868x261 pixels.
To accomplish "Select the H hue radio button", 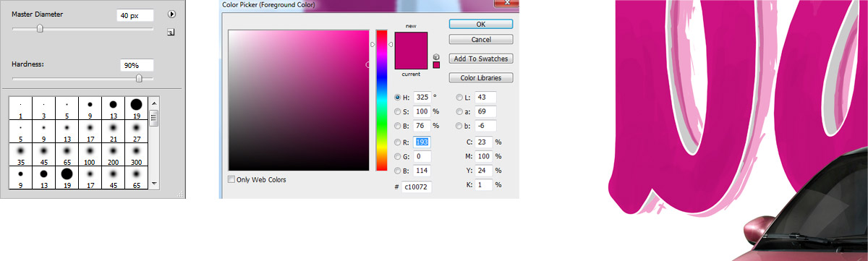I will [398, 98].
